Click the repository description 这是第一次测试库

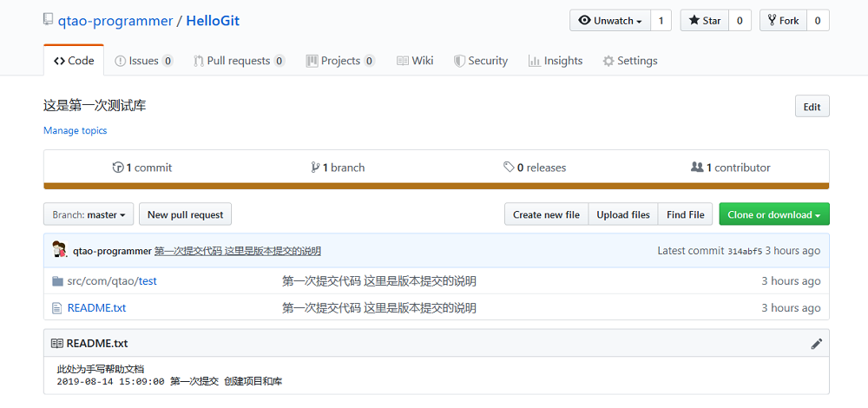95,106
